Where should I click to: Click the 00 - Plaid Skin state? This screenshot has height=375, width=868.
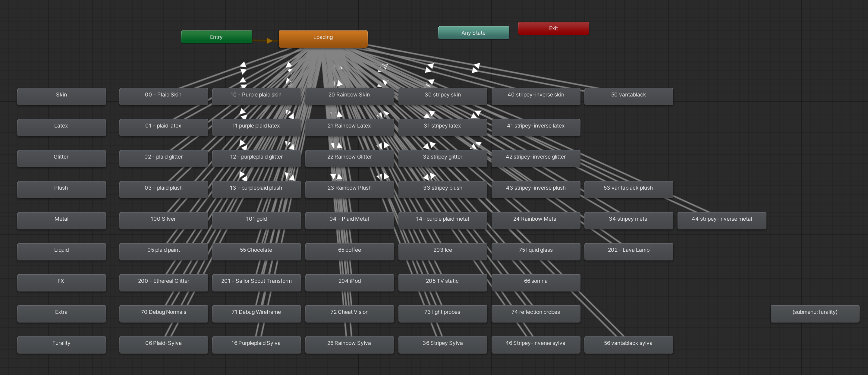tap(163, 95)
